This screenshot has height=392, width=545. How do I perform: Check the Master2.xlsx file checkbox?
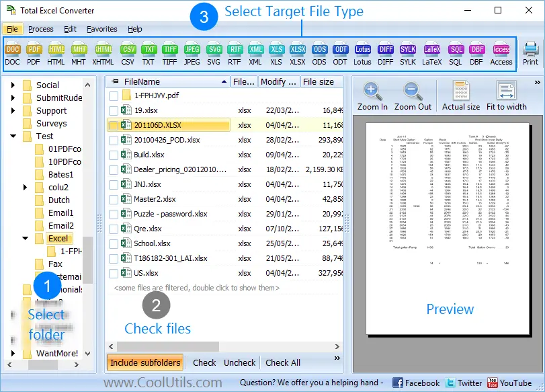pos(112,199)
